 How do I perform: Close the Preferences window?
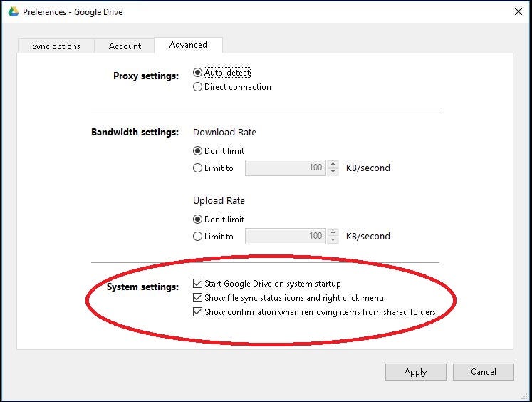[x=518, y=11]
